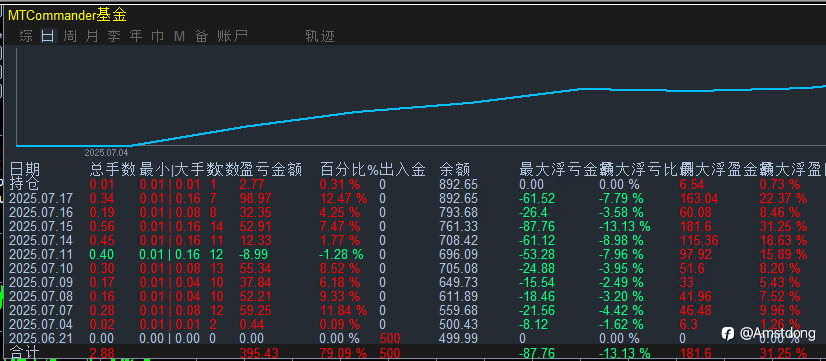Open the 备 notes tab
This screenshot has width=826, height=361.
pyautogui.click(x=201, y=36)
